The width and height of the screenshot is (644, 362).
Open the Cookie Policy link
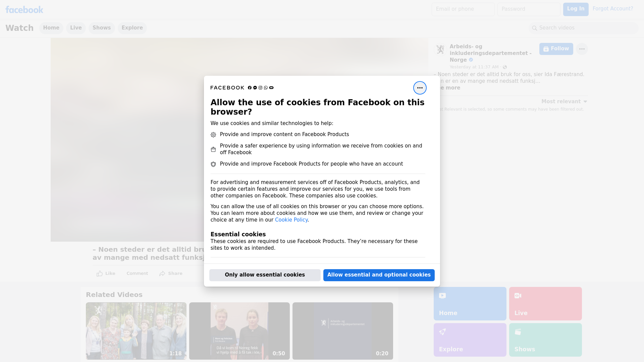click(291, 220)
